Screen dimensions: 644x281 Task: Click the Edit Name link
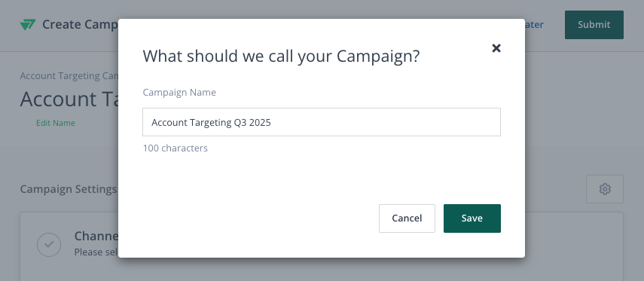56,123
